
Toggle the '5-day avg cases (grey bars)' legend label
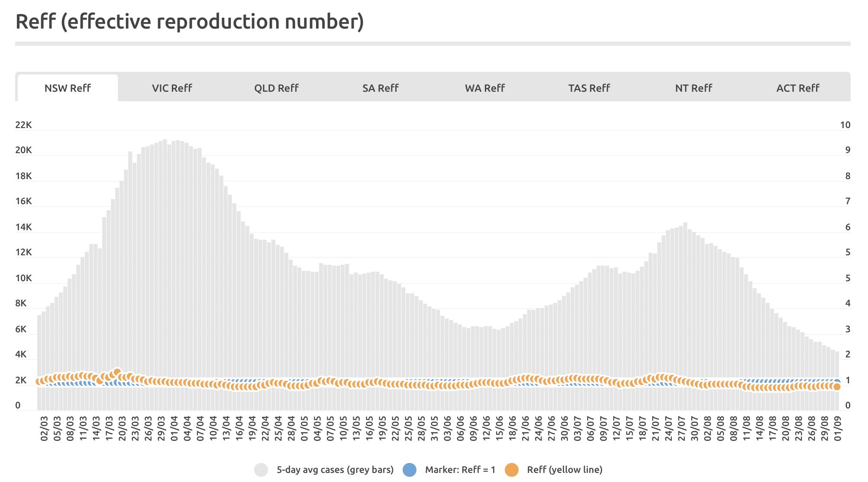335,470
